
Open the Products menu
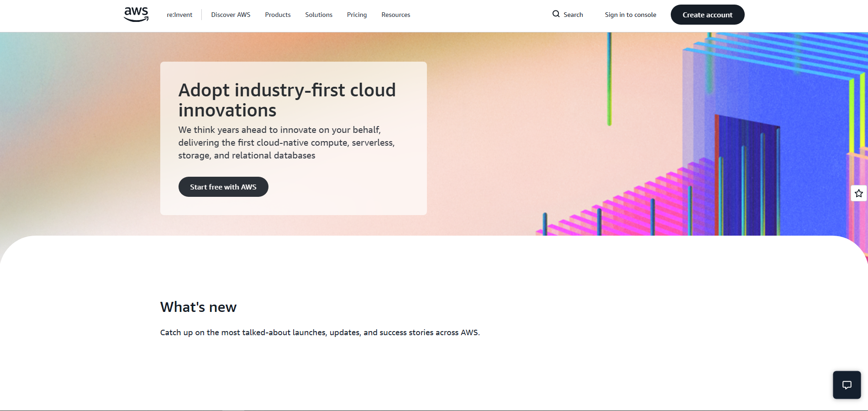(278, 15)
